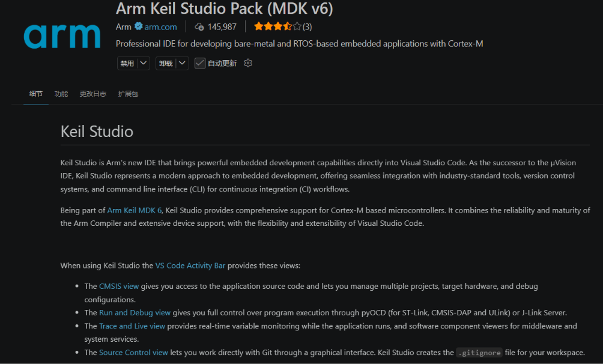Open the 扩展包 tab
This screenshot has width=603, height=364.
[x=128, y=94]
